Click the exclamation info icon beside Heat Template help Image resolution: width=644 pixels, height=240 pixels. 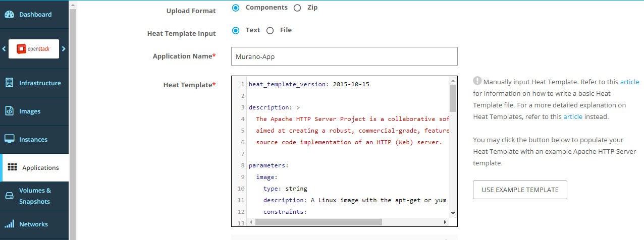pyautogui.click(x=477, y=81)
